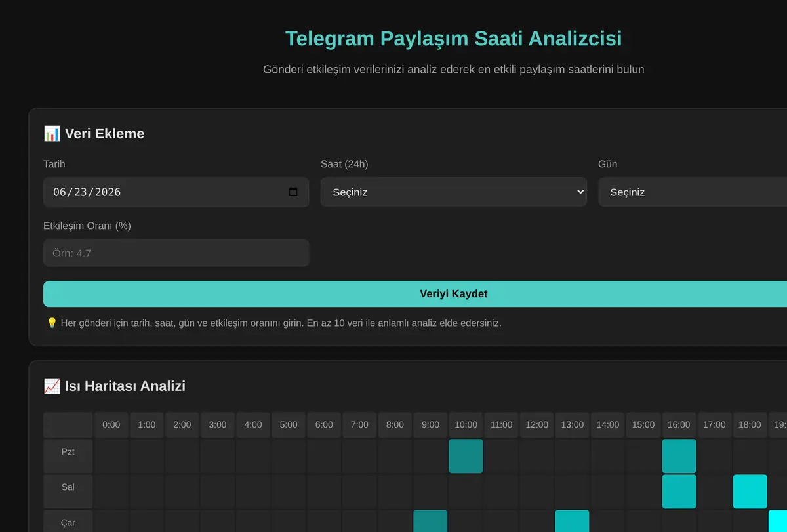Select the Pzt 16:00 heatmap cell

(679, 456)
